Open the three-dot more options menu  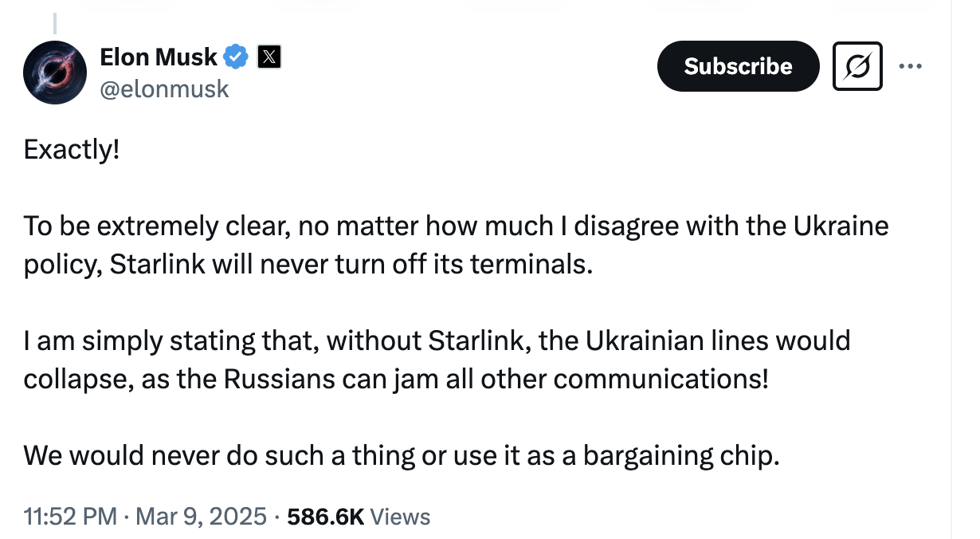[x=909, y=65]
